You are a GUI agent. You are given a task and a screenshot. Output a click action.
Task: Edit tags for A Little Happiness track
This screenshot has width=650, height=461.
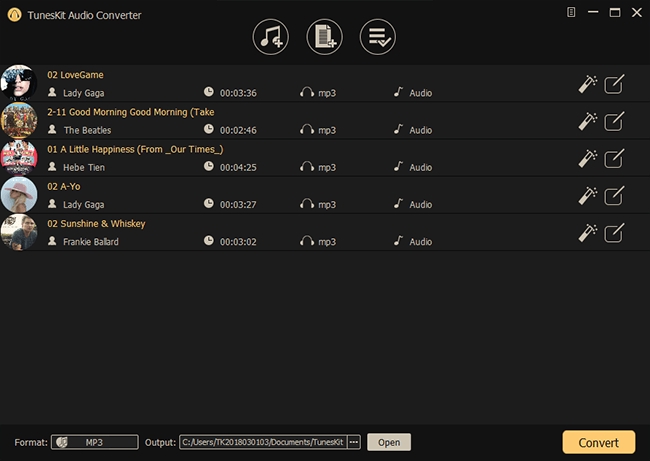(x=615, y=158)
